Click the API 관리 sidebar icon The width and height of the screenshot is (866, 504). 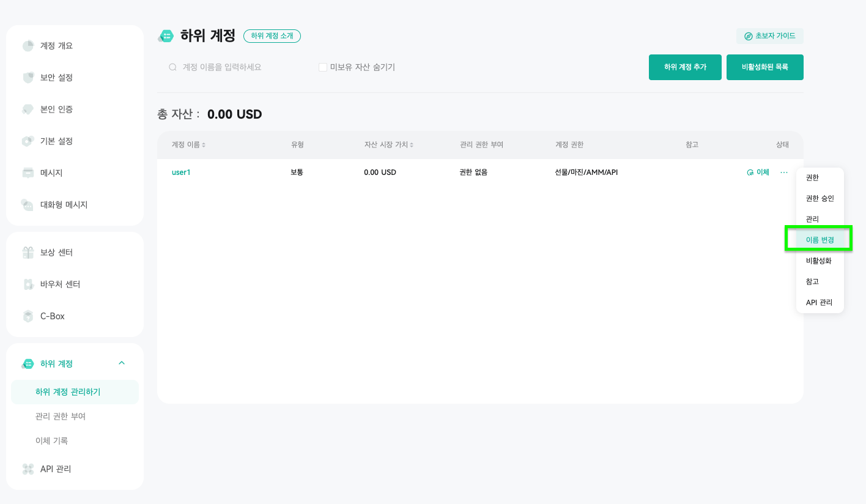[x=28, y=469]
